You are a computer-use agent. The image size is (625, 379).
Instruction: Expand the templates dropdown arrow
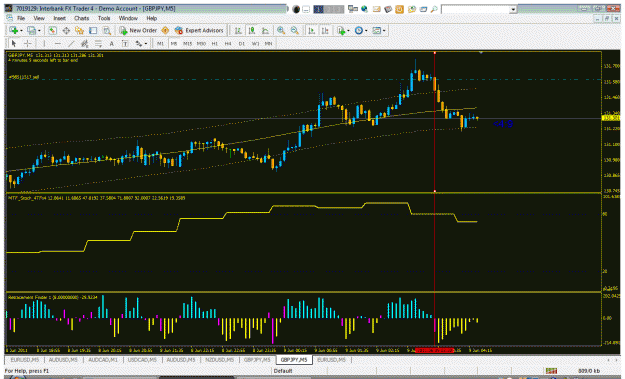(x=383, y=31)
